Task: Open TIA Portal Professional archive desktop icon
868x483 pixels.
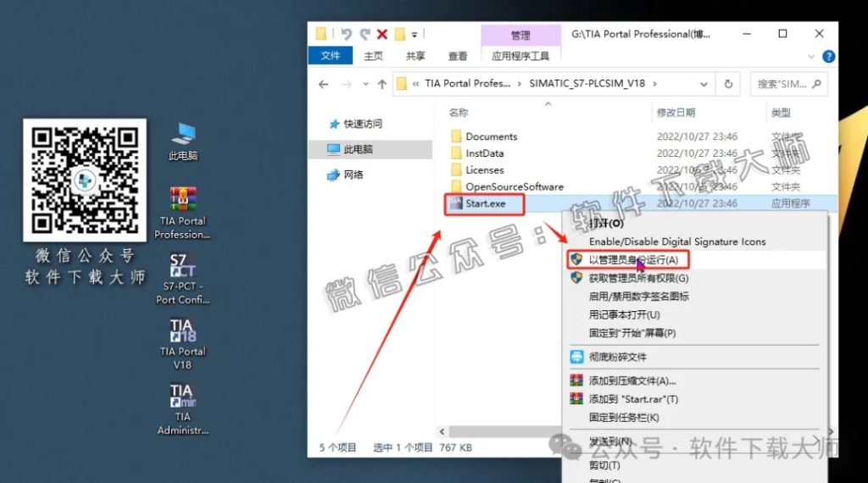Action: (183, 213)
